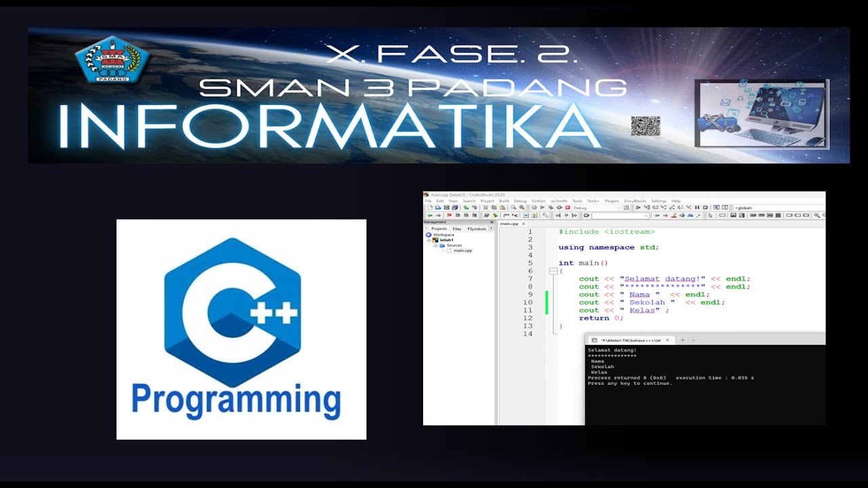Close the Management panel
The image size is (868, 488).
click(x=492, y=222)
